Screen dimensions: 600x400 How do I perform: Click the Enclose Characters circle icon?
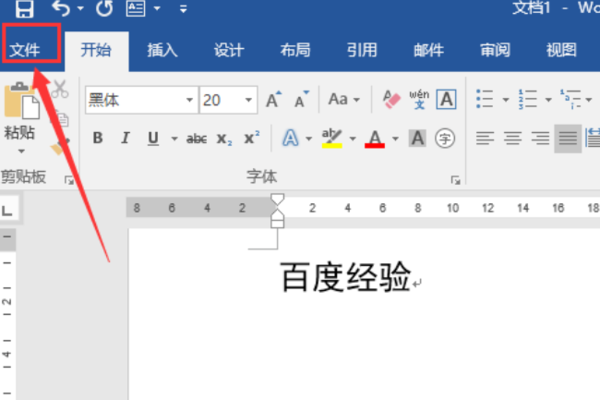pyautogui.click(x=445, y=138)
